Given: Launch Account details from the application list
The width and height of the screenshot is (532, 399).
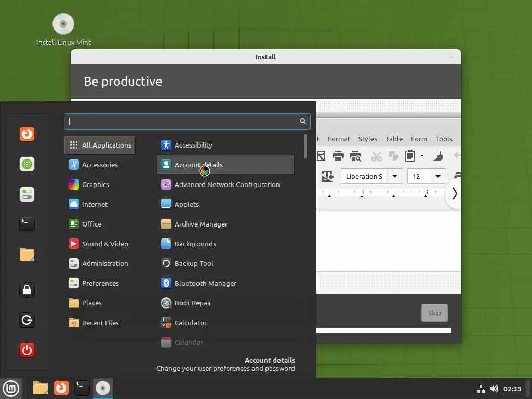Looking at the screenshot, I should (225, 165).
